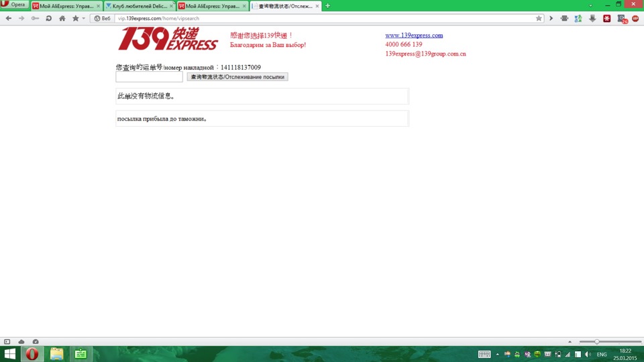Switch to the second 'Мой AliExpress' tab

click(212, 6)
